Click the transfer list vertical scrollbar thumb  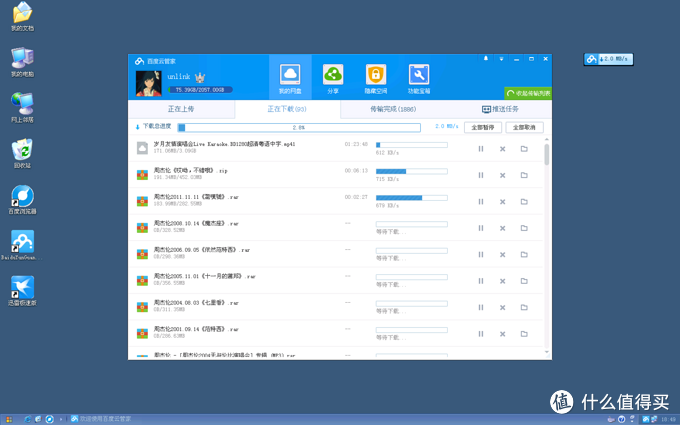[x=546, y=155]
